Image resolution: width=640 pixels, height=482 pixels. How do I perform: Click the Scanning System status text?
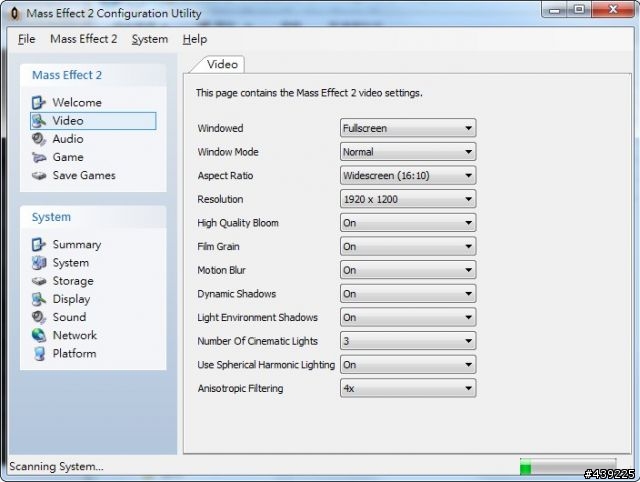click(x=56, y=466)
